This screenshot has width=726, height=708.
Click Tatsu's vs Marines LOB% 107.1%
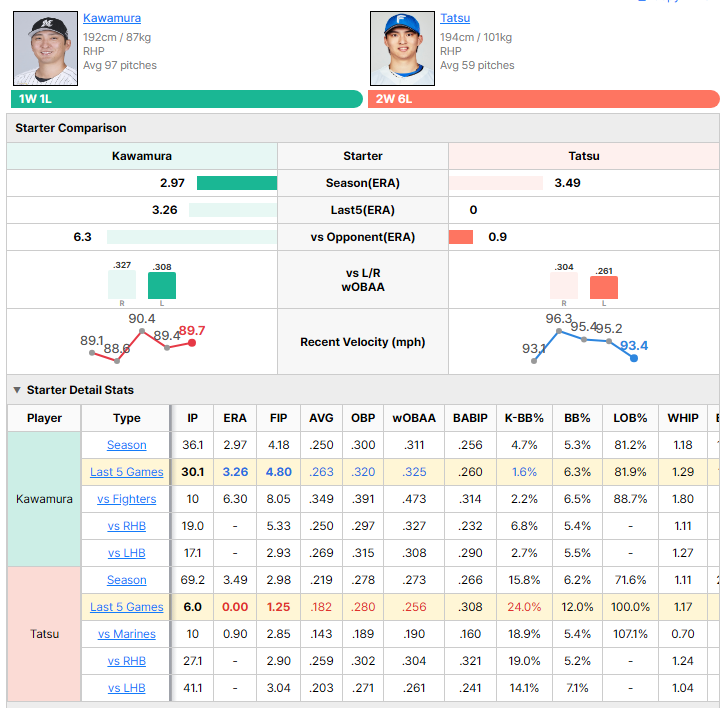[630, 634]
